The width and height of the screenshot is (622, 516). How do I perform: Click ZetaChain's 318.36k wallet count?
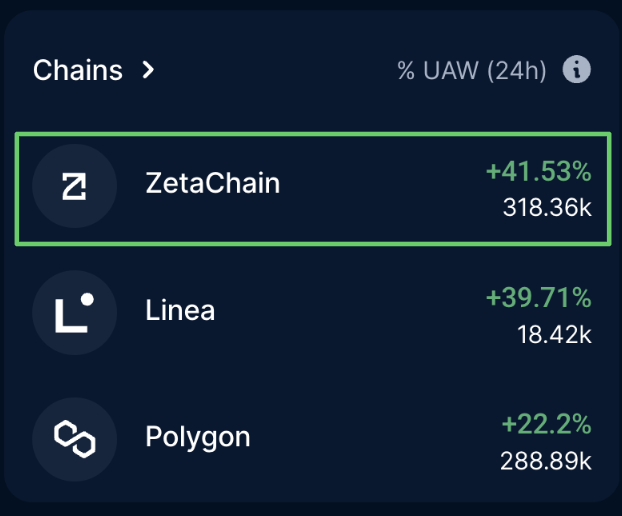click(x=547, y=207)
